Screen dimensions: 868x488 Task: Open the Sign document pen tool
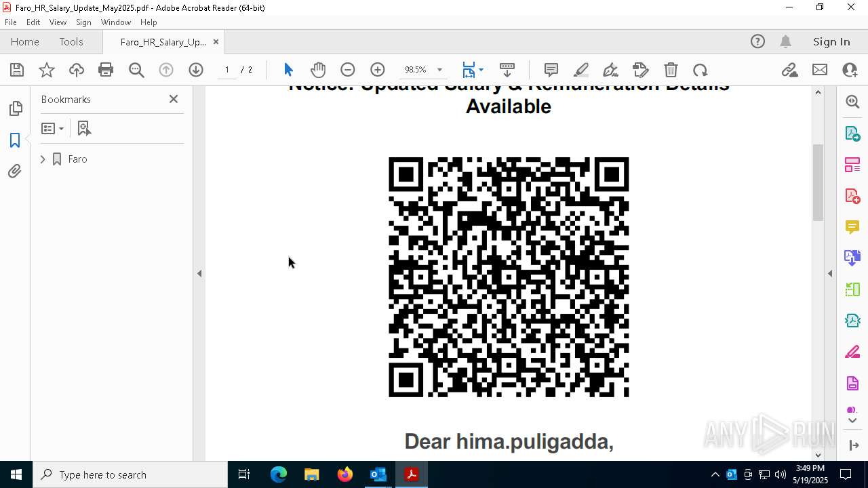(610, 70)
